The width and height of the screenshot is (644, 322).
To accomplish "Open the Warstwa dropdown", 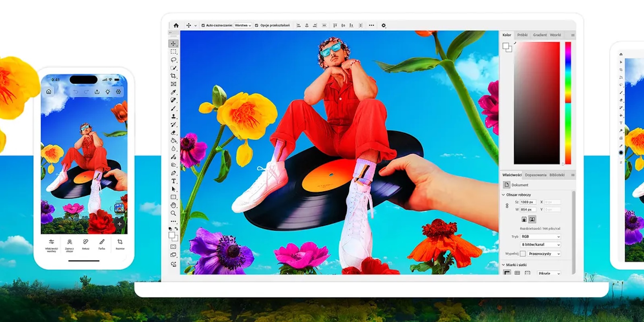I will [x=243, y=25].
